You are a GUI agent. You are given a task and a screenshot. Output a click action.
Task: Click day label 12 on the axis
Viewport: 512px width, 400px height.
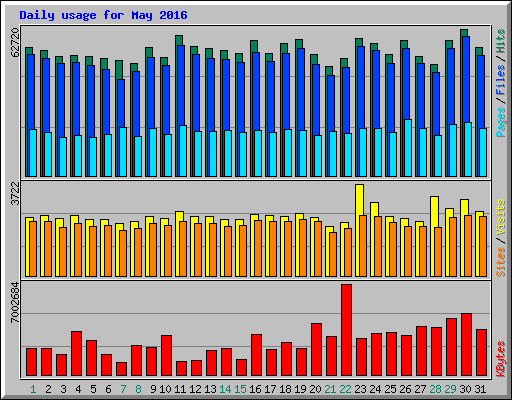click(x=195, y=389)
